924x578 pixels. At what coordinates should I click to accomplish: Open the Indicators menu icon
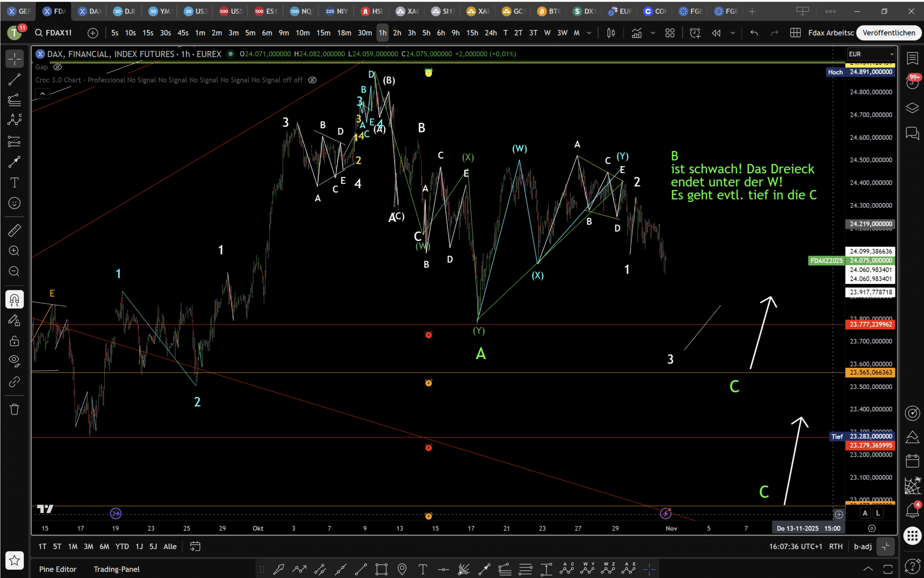pos(636,33)
